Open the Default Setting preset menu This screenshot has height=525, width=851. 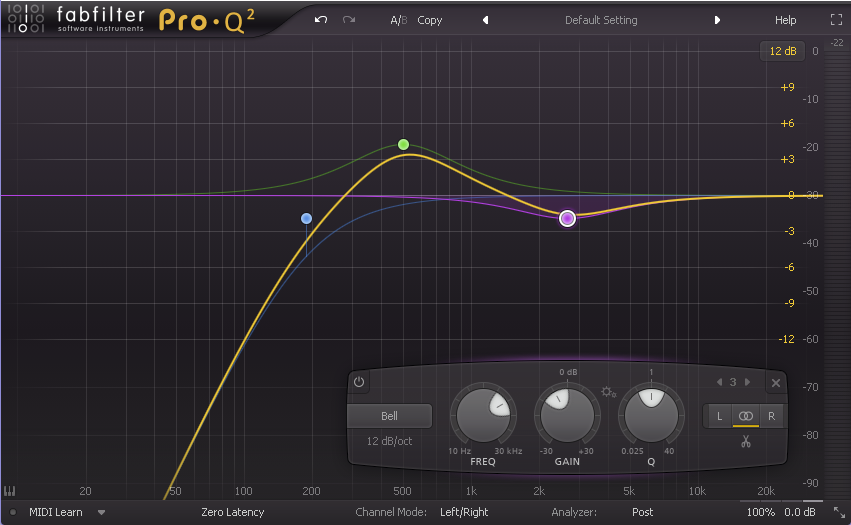[601, 20]
